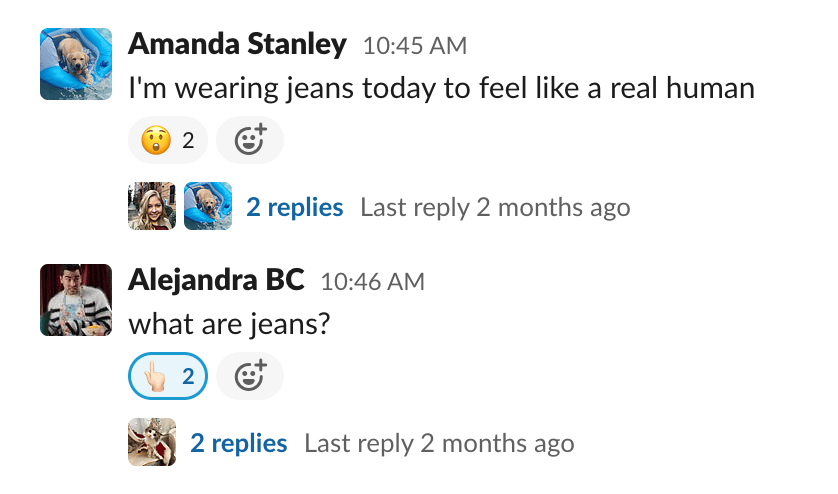Click the "I'm wearing jeans today" message text
The image size is (838, 494).
(x=440, y=89)
